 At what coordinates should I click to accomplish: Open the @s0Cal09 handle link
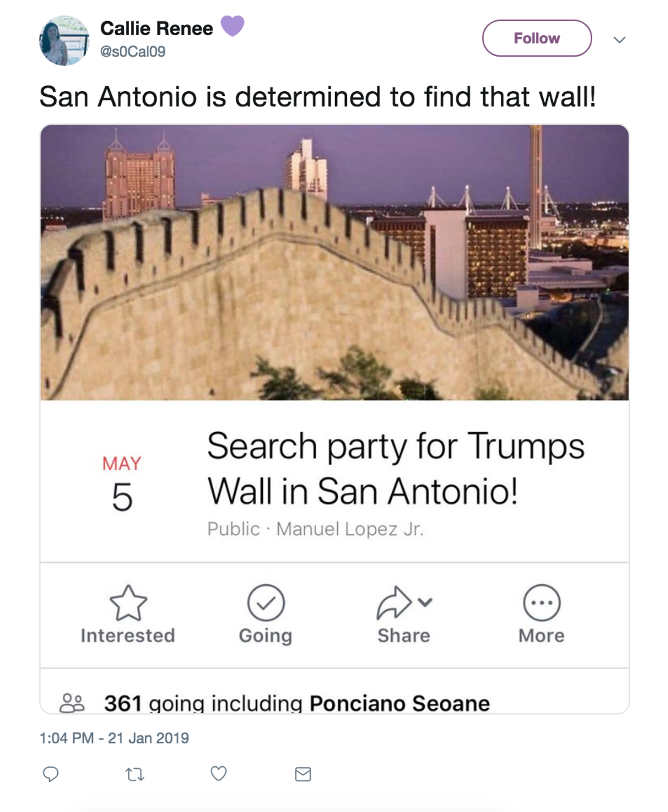coord(132,52)
